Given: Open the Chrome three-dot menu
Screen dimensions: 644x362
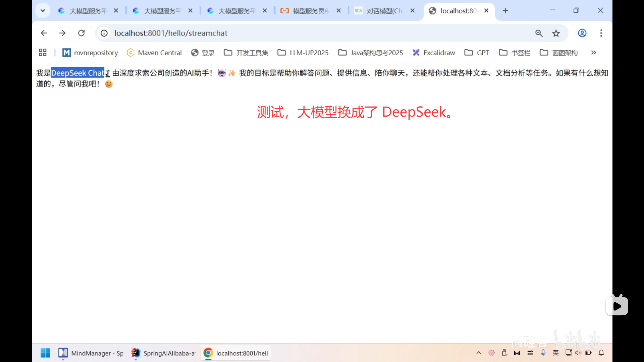Looking at the screenshot, I should (x=601, y=33).
